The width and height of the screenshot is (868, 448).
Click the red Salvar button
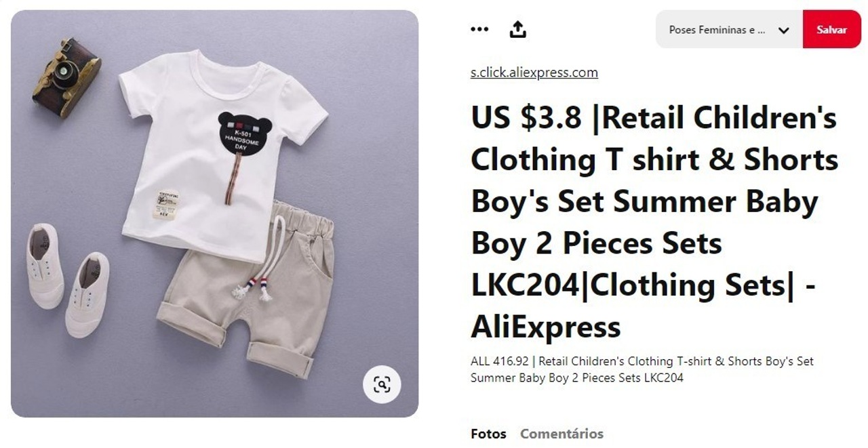tap(831, 29)
